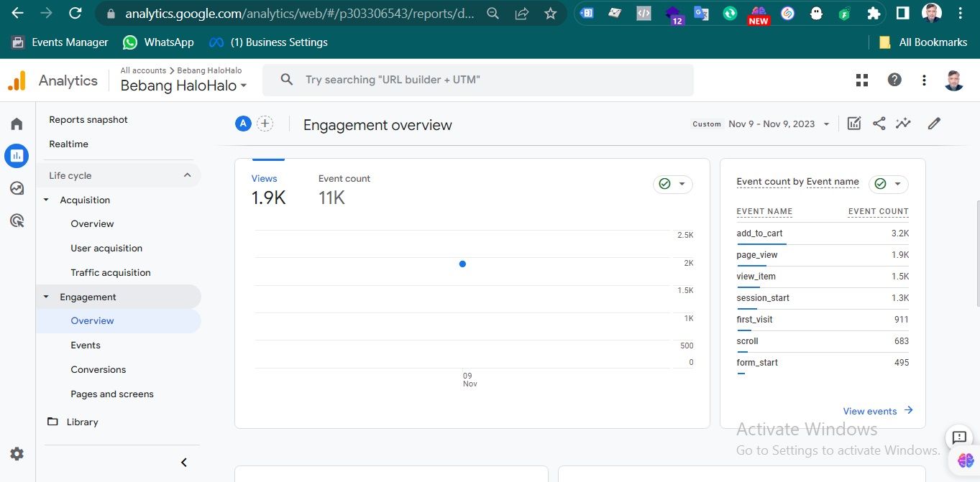Share this report via share icon
The width and height of the screenshot is (980, 482).
tap(879, 124)
